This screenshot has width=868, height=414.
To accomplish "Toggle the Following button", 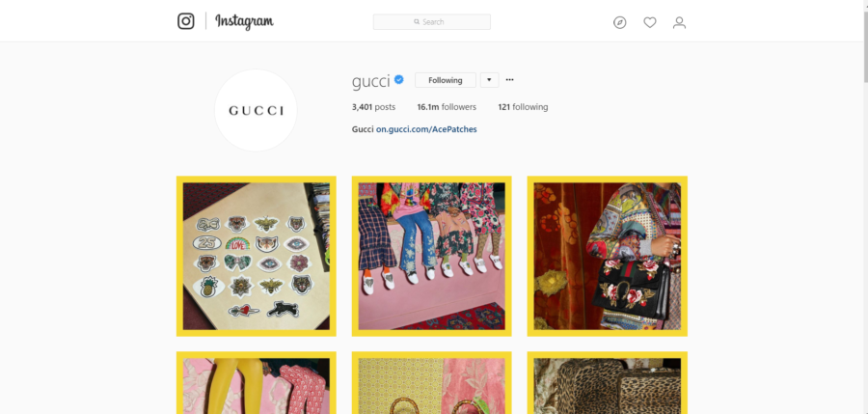I will click(445, 80).
